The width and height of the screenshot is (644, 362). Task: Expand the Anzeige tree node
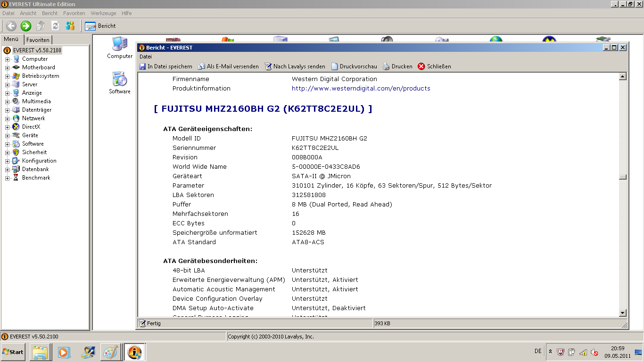tap(8, 93)
